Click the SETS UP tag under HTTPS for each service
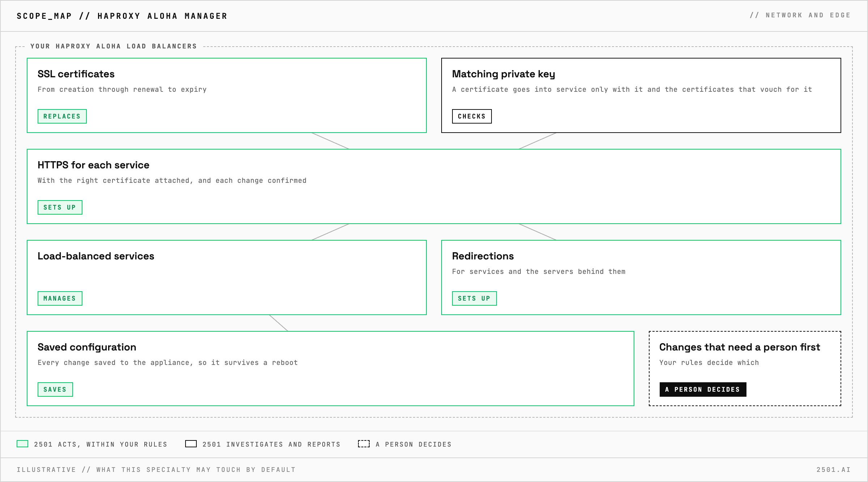868x482 pixels. (60, 207)
